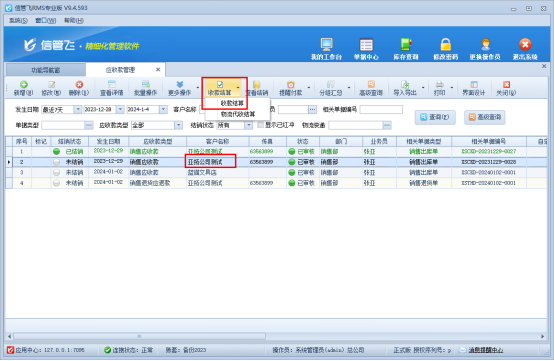Click the 相关单据编号 input field

point(381,110)
